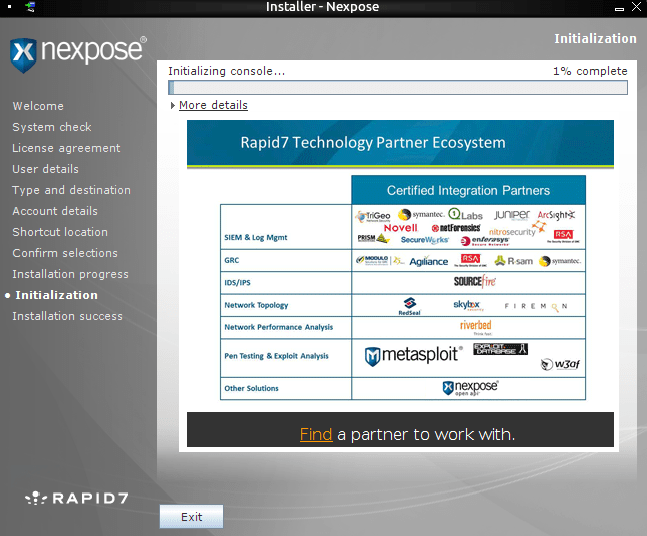The image size is (647, 536).
Task: Follow the Find partner link
Action: 316,434
